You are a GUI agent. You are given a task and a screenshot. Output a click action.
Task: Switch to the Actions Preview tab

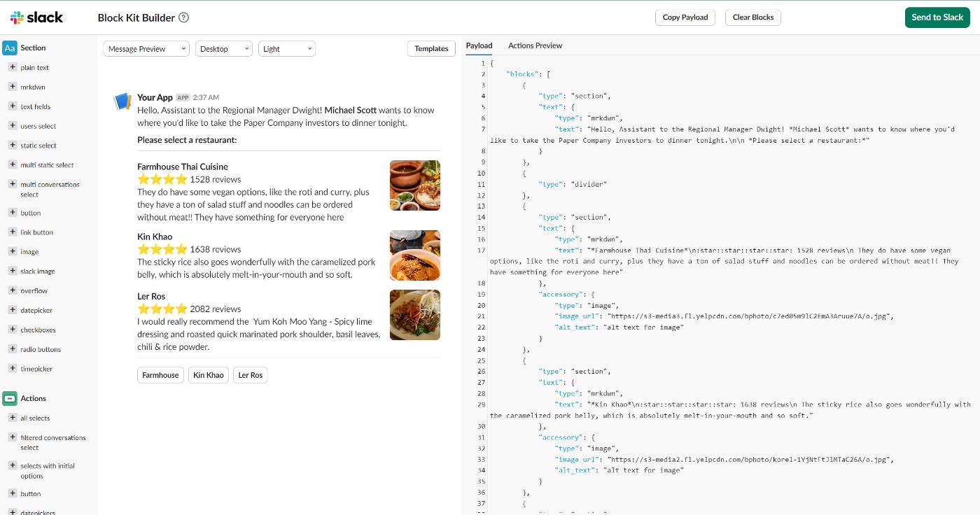[535, 45]
